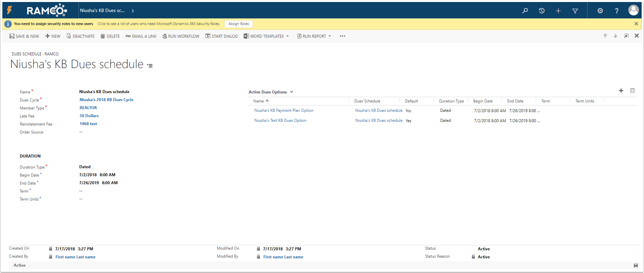Image resolution: width=644 pixels, height=273 pixels.
Task: Click Assign Roles button
Action: pos(239,24)
